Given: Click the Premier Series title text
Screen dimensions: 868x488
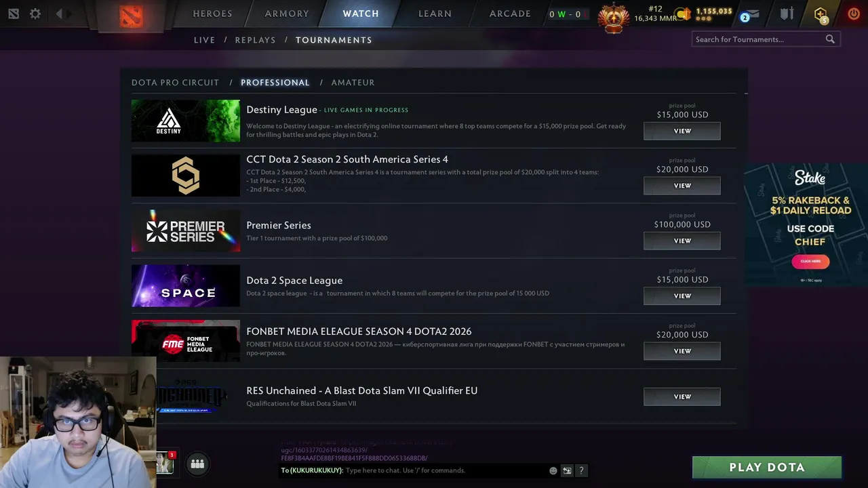Looking at the screenshot, I should [279, 225].
